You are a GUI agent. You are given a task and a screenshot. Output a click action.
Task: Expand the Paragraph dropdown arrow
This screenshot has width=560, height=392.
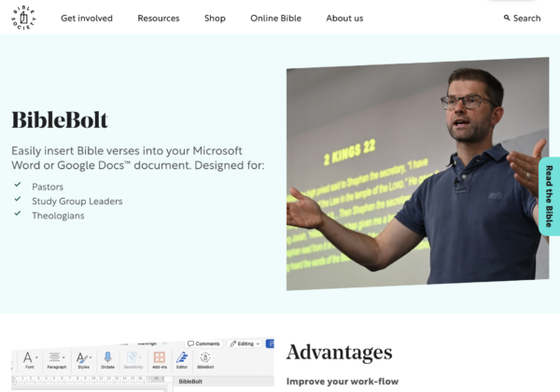coord(63,357)
